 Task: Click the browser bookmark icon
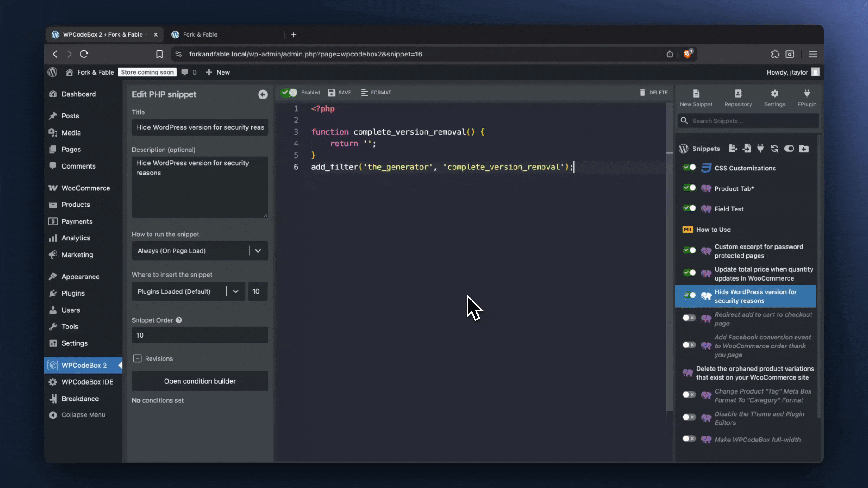pos(160,54)
